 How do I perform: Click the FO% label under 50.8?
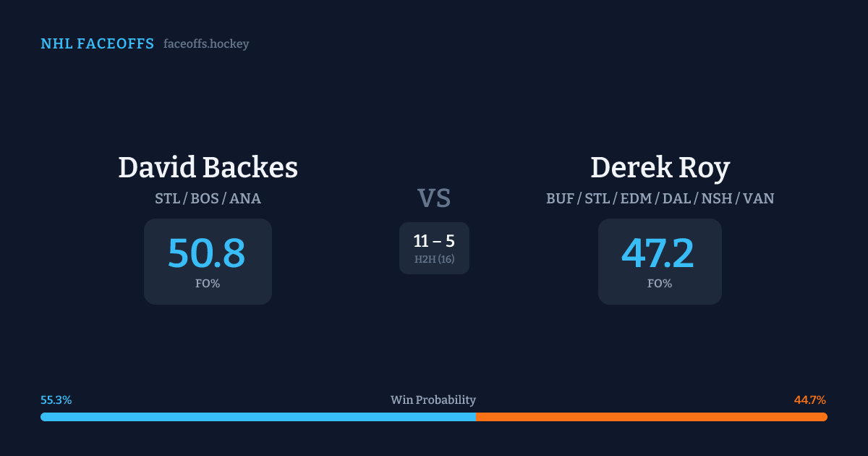pyautogui.click(x=208, y=284)
